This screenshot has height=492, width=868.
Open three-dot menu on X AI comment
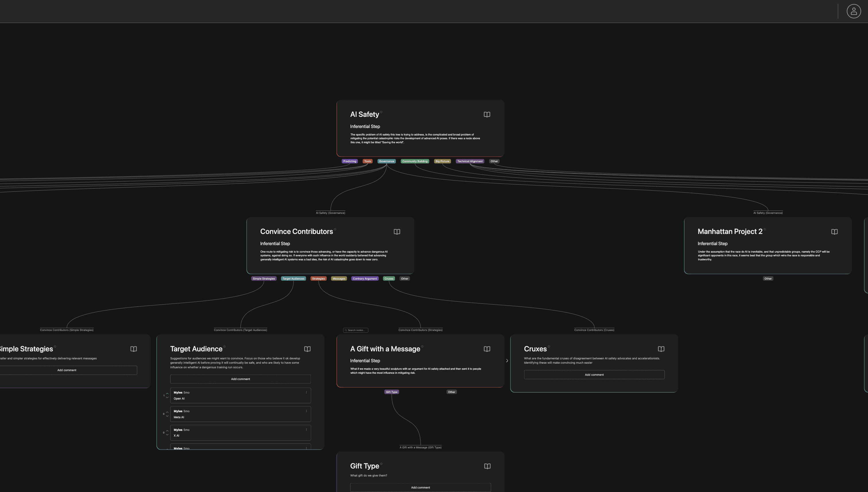(307, 429)
